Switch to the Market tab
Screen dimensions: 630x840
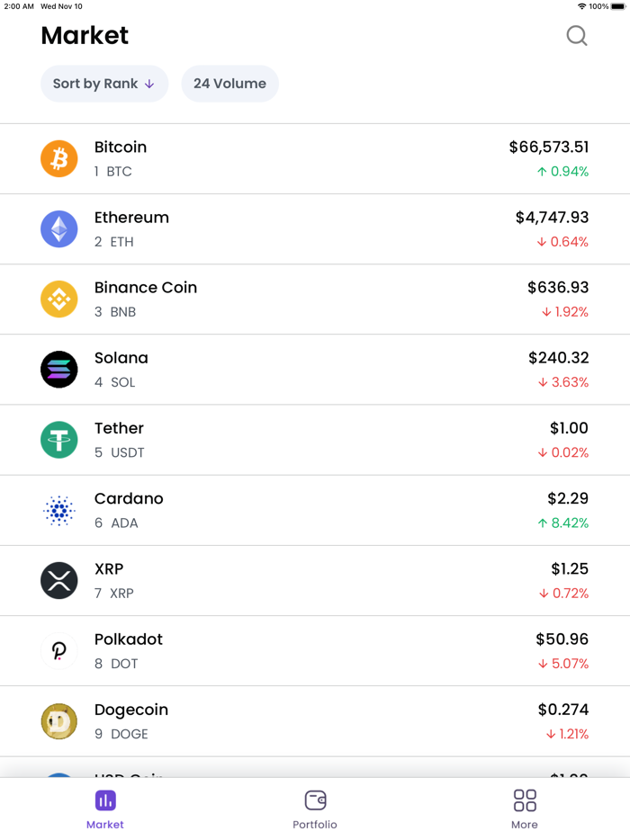coord(105,807)
